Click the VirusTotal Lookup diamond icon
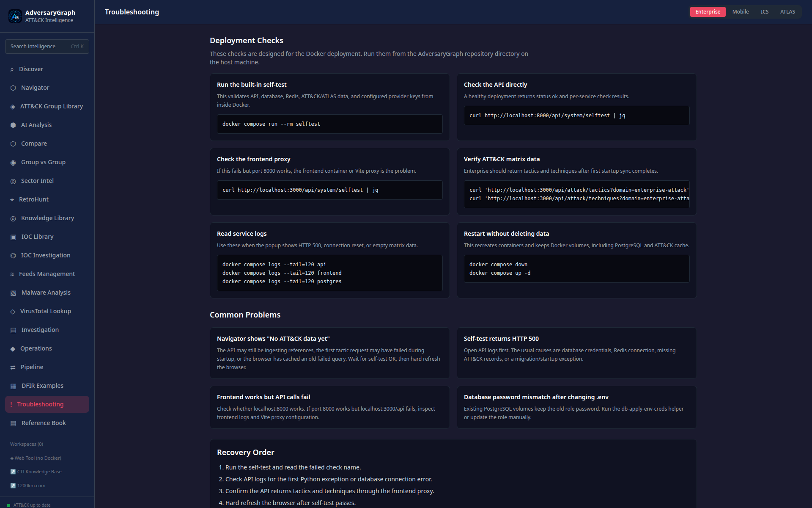 [x=13, y=312]
